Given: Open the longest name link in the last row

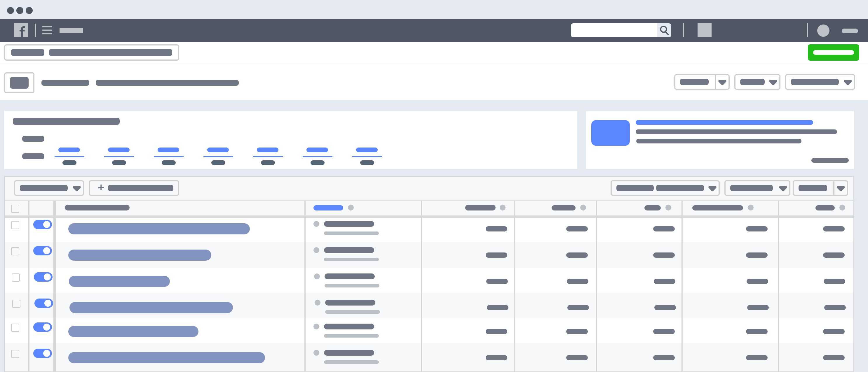Looking at the screenshot, I should (x=166, y=357).
